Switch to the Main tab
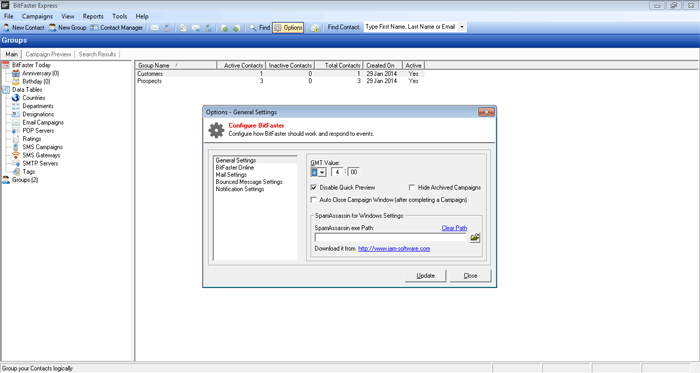 coord(12,54)
